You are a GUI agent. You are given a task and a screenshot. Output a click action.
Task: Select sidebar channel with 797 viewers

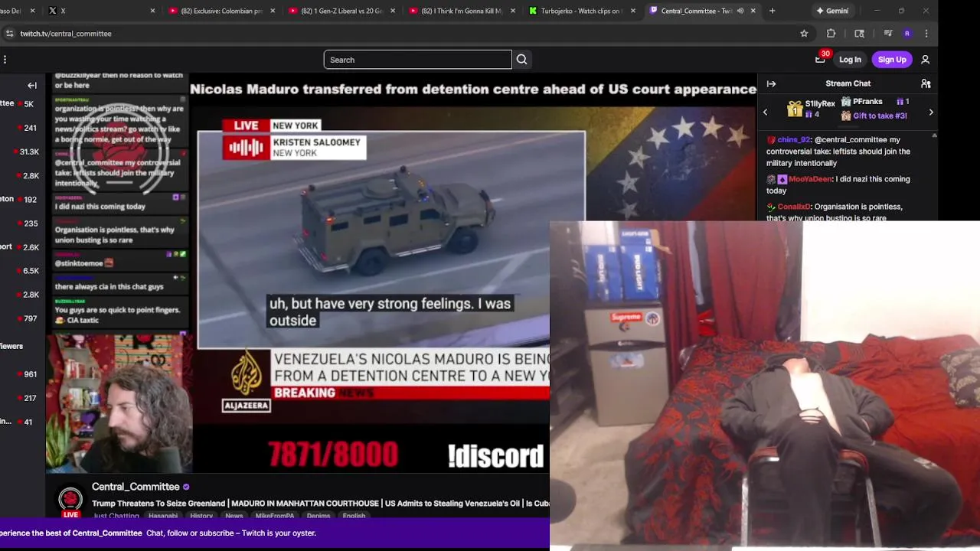click(x=23, y=318)
